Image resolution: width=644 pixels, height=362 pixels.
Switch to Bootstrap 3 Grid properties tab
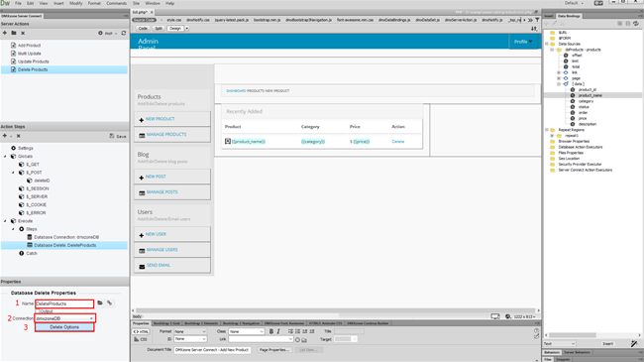point(166,323)
